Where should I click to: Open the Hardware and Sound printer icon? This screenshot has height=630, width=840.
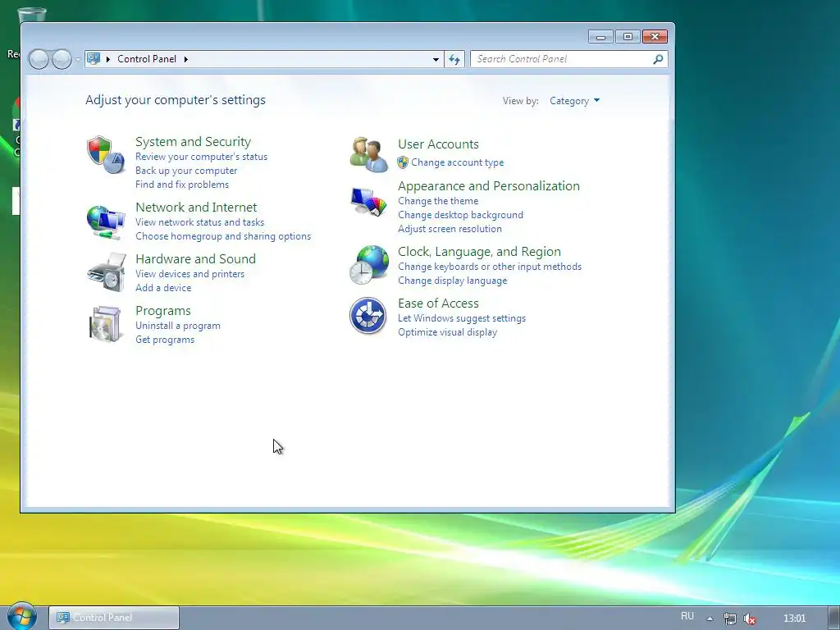click(106, 272)
